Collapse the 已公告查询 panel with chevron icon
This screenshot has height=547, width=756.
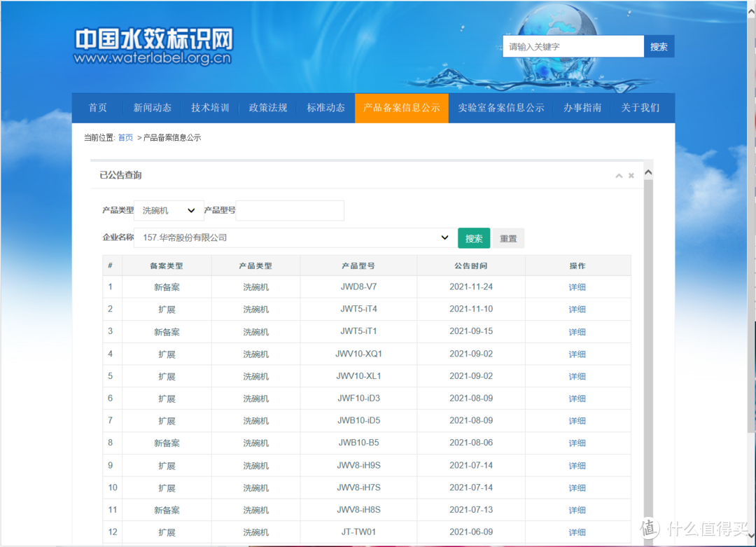[619, 176]
